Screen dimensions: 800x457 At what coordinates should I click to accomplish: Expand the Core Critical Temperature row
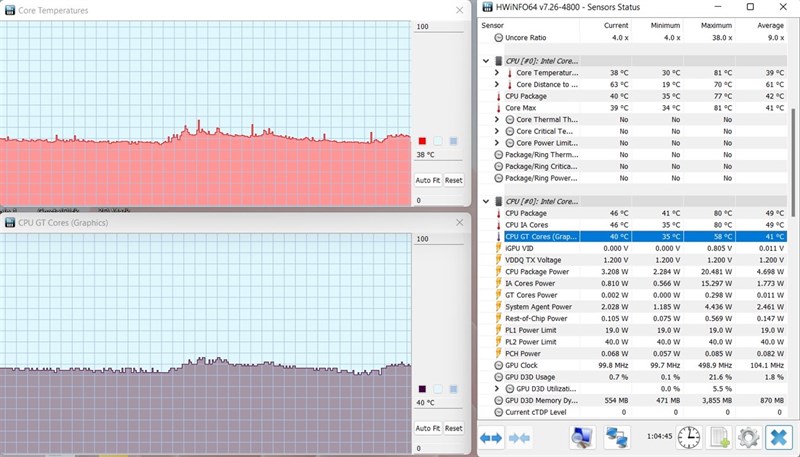pyautogui.click(x=496, y=131)
